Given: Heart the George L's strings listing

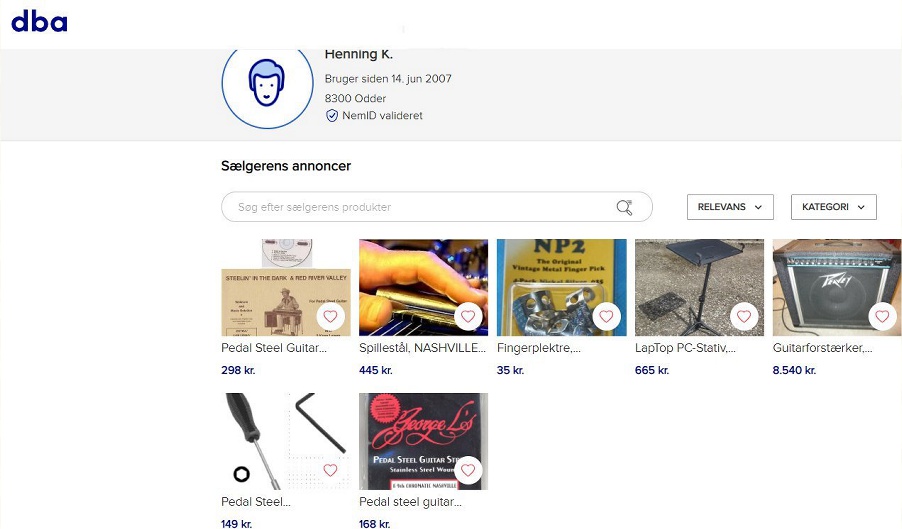Looking at the screenshot, I should tap(468, 470).
